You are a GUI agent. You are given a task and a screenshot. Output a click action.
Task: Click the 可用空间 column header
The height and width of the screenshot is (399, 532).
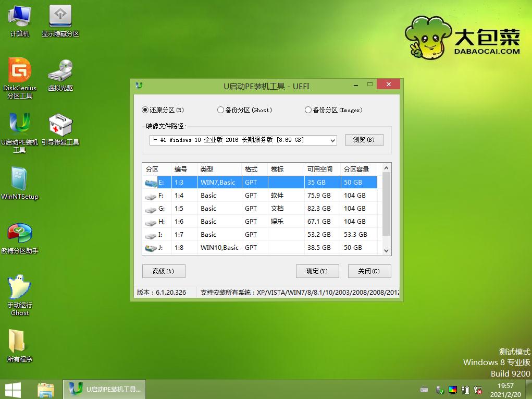pyautogui.click(x=323, y=169)
